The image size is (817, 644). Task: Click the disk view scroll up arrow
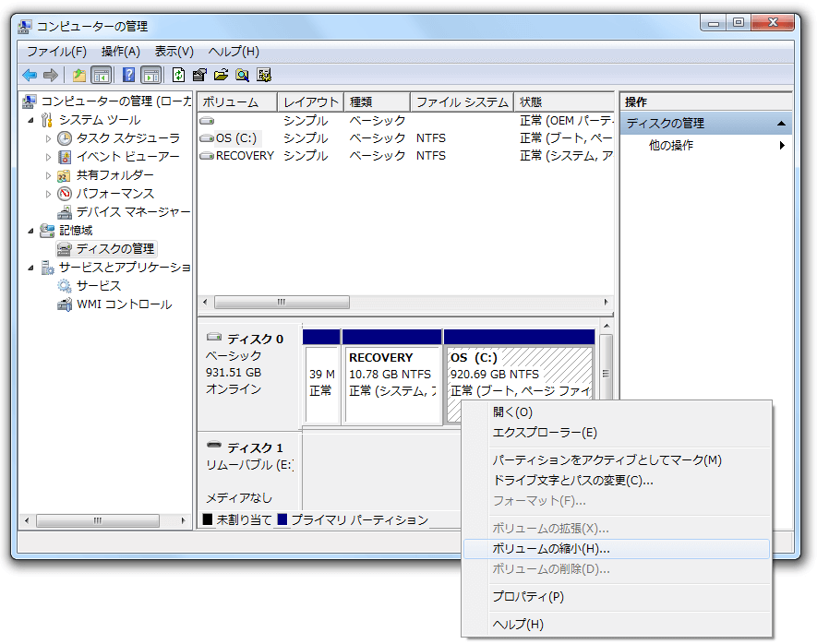(606, 327)
